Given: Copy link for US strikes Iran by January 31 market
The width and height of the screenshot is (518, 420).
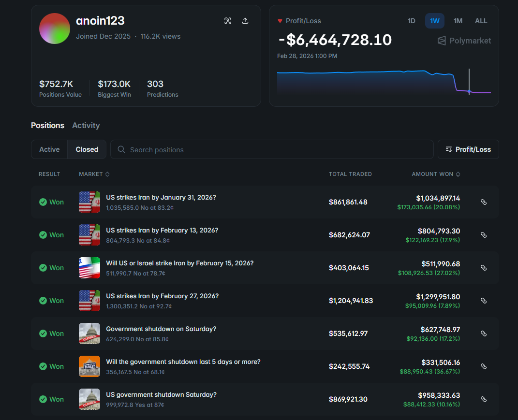Looking at the screenshot, I should 484,202.
